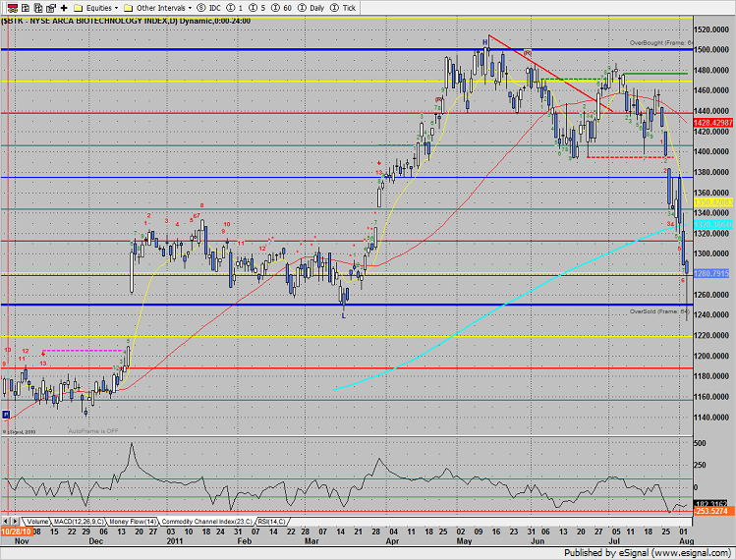Viewport: 736px width, 560px height.
Task: Click the properties icon beside the plus
Action: 51,8
